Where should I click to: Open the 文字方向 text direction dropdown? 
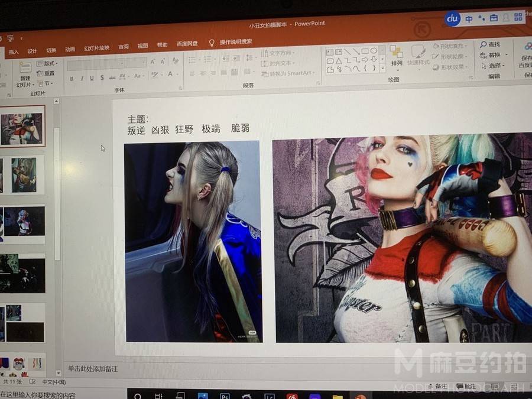click(278, 53)
